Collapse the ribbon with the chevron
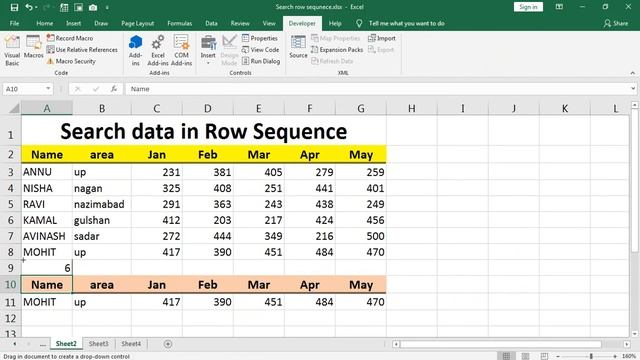Viewport: 640px width, 360px height. point(633,73)
